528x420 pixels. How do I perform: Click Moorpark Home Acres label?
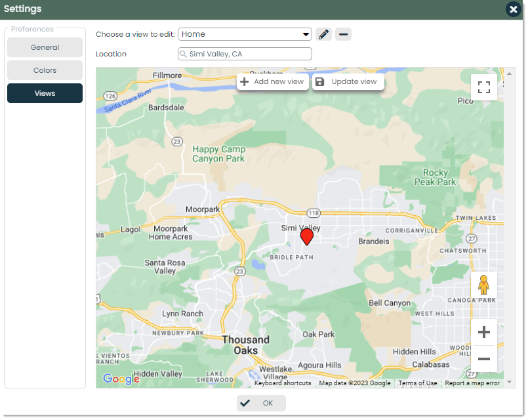click(x=171, y=233)
